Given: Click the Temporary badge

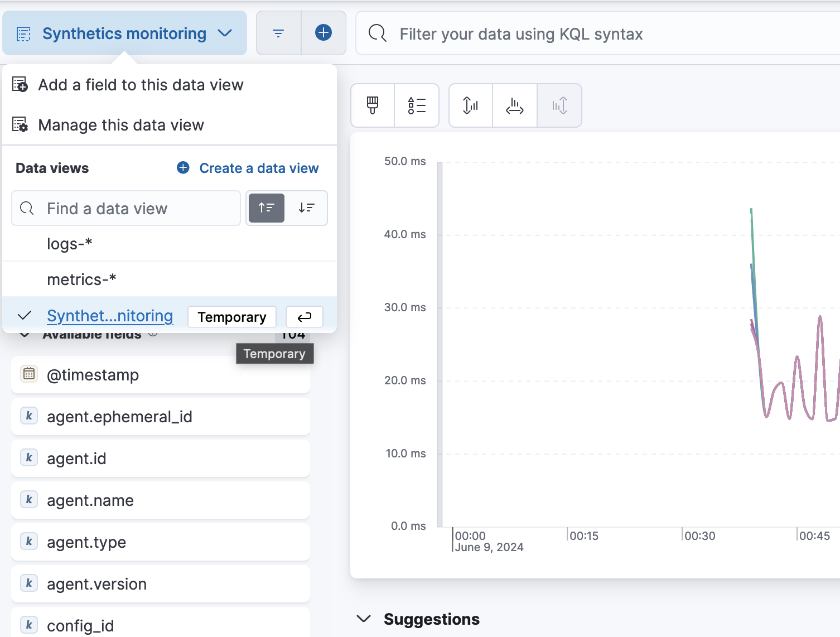Looking at the screenshot, I should [232, 317].
